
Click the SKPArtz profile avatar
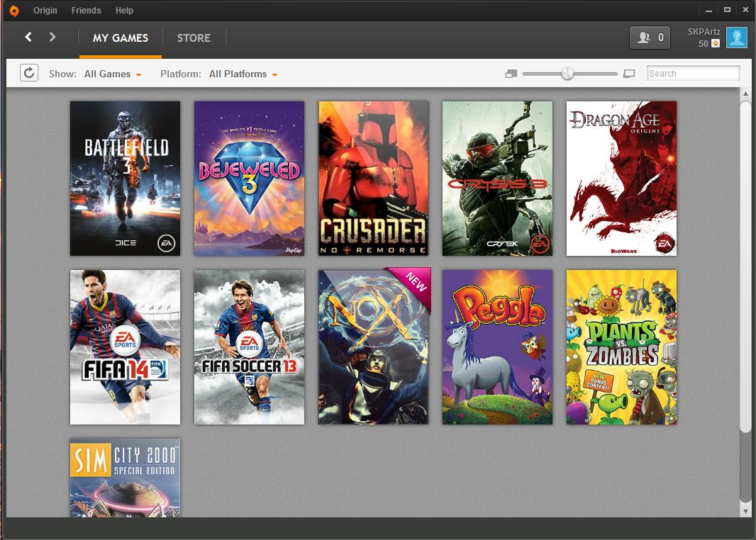pos(736,38)
